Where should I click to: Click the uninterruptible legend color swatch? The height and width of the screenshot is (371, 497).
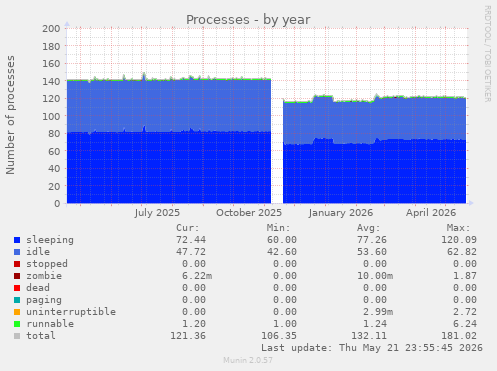point(17,312)
